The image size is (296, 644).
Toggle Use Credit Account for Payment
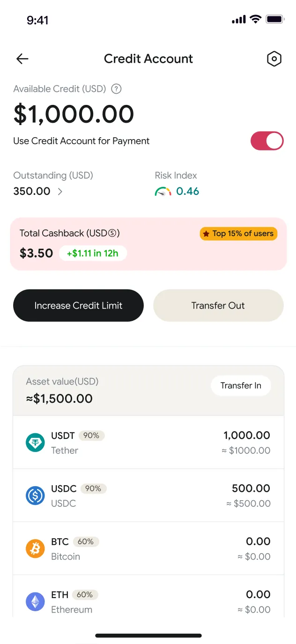[267, 141]
